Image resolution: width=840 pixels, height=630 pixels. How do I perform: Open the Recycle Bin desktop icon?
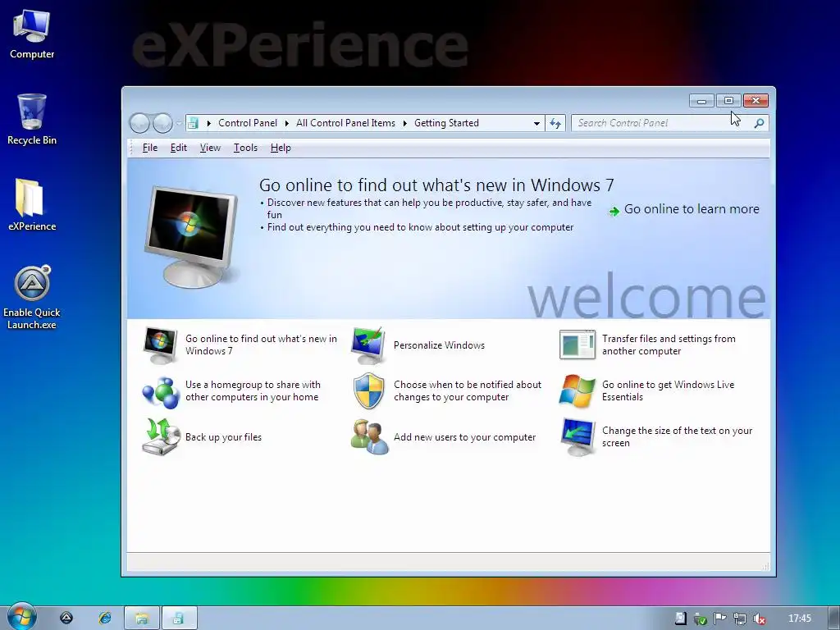[x=32, y=120]
